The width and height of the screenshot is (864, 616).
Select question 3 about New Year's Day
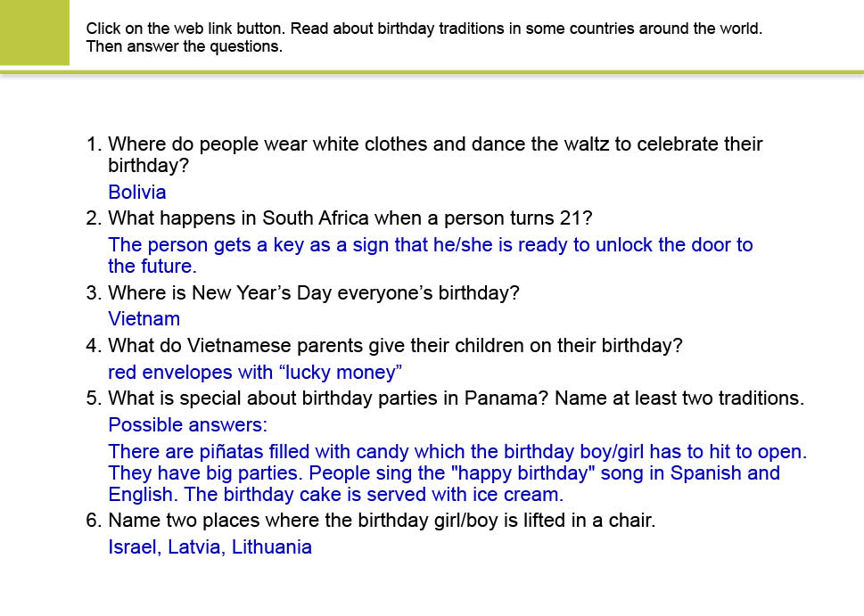click(313, 292)
